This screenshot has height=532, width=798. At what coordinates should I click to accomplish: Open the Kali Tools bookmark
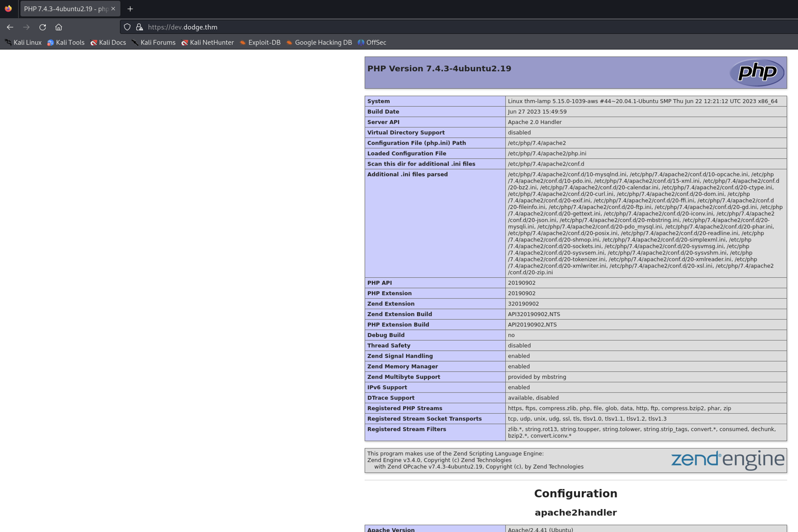point(66,43)
